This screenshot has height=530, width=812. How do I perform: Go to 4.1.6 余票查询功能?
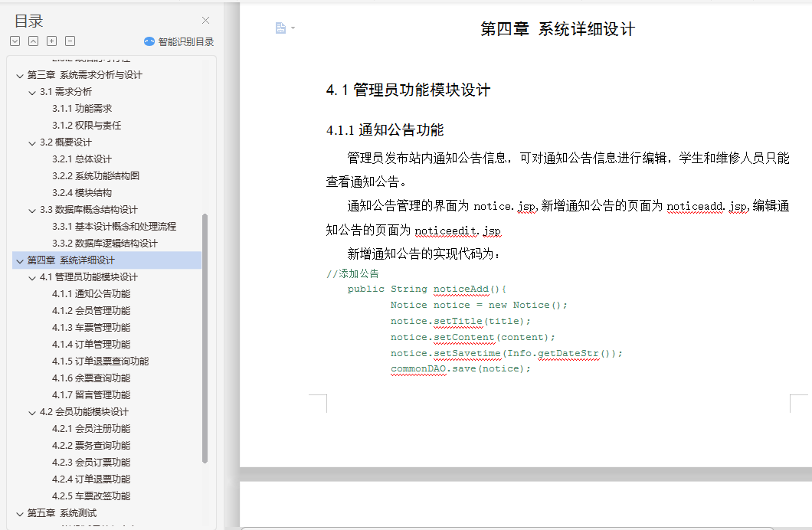pyautogui.click(x=91, y=378)
